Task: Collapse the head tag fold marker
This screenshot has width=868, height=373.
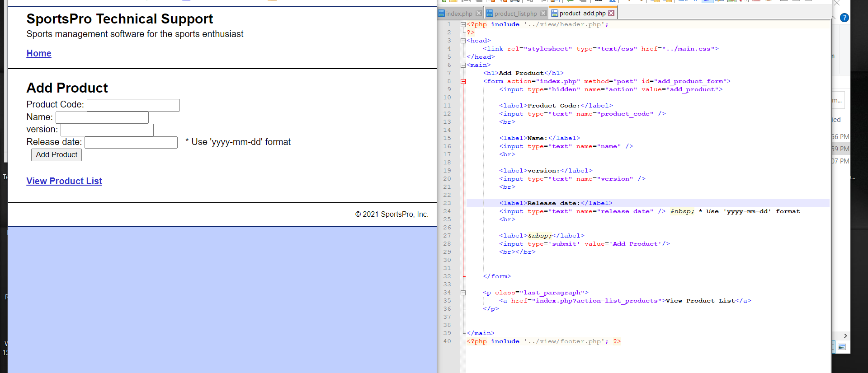Action: coord(463,41)
